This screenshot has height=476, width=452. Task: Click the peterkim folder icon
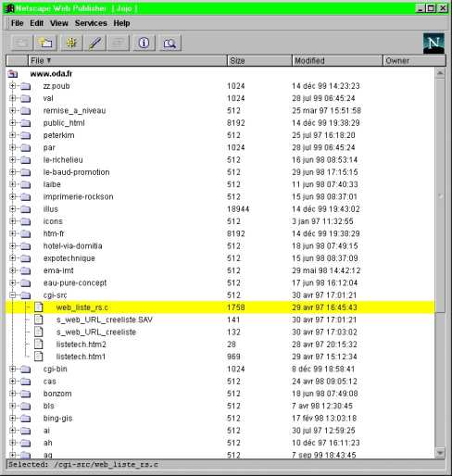(25, 135)
